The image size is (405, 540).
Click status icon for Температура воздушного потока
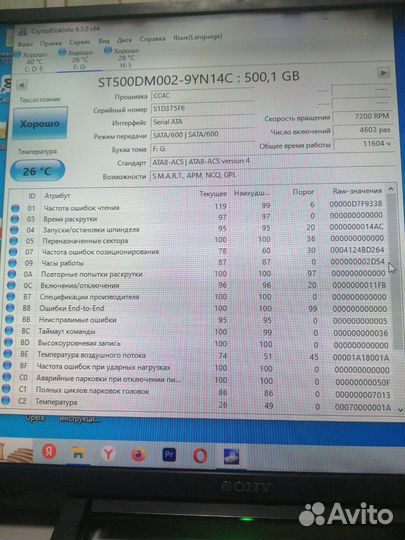pyautogui.click(x=8, y=354)
